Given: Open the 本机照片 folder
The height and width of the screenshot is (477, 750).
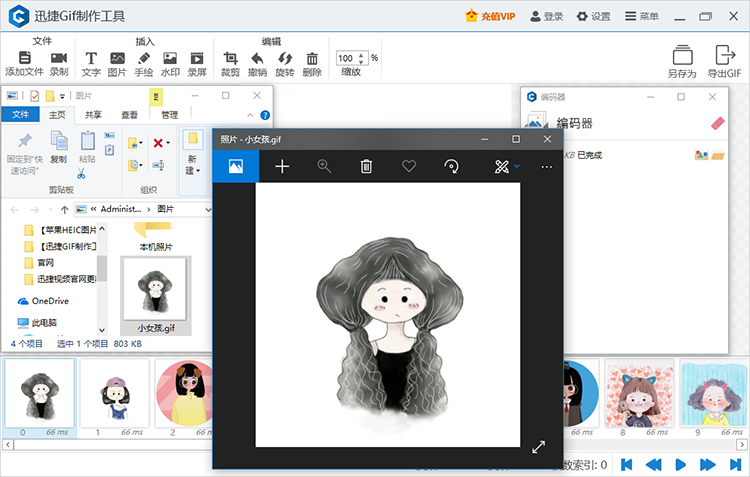Looking at the screenshot, I should coord(155,237).
